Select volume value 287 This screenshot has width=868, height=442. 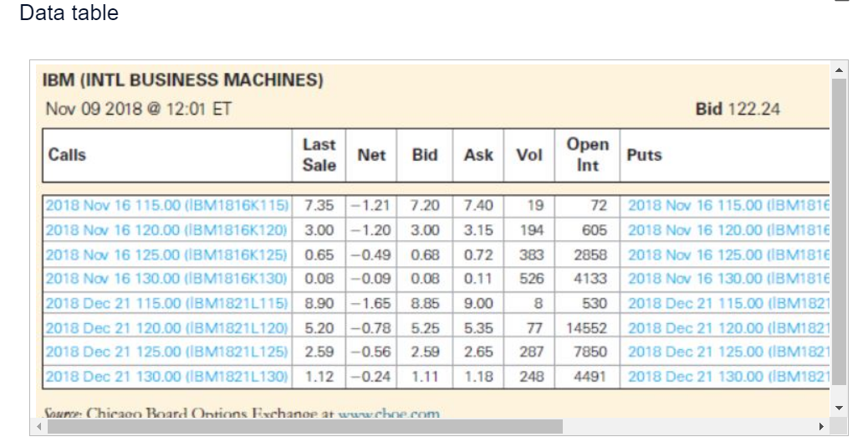[x=532, y=352]
